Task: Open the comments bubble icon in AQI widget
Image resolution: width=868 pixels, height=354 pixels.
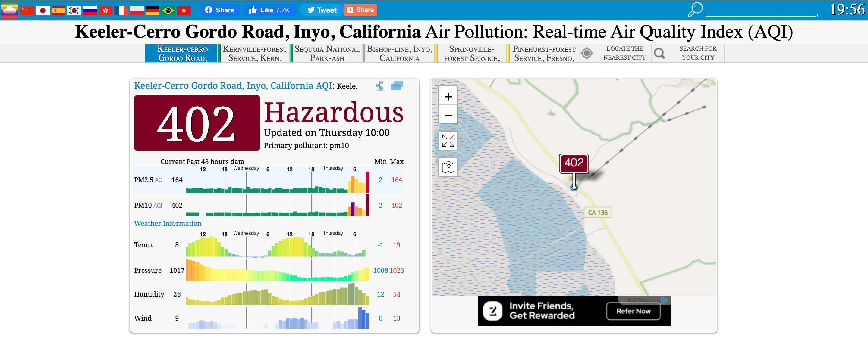Action: pos(397,86)
